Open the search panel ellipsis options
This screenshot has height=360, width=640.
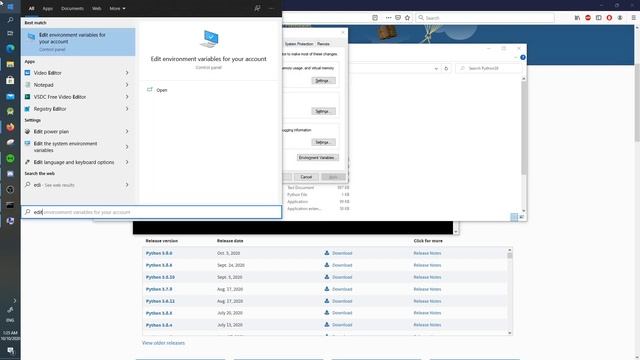pyautogui.click(x=271, y=8)
